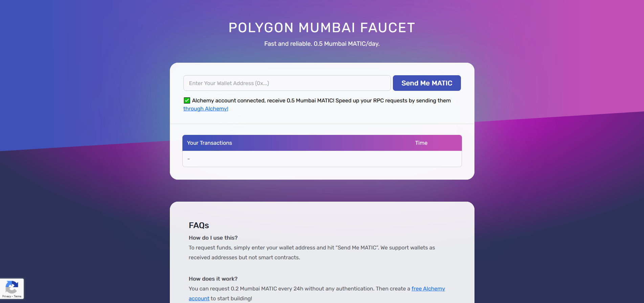Click the "Fast and reliable" subtitle text
644x303 pixels.
(322, 44)
